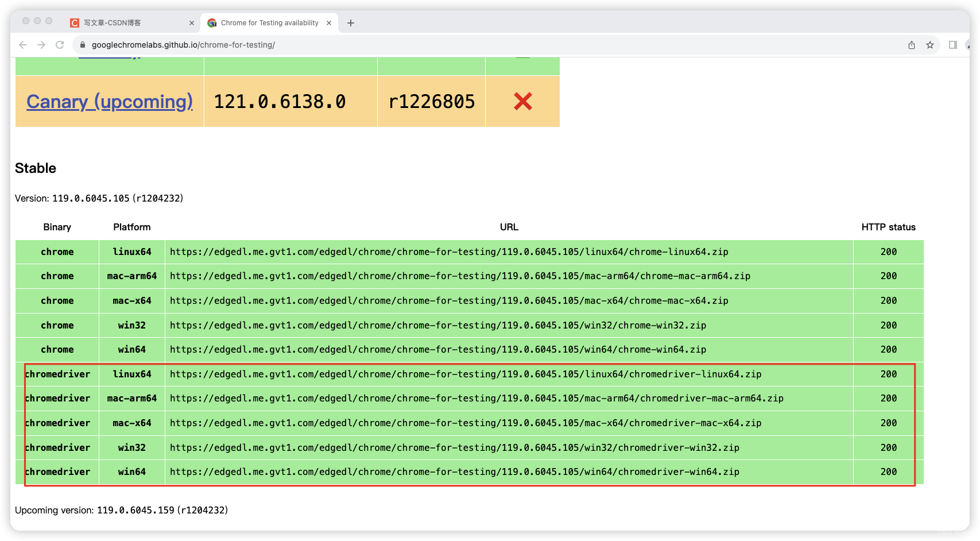Click the 200 status for chrome linux64

[x=889, y=252]
